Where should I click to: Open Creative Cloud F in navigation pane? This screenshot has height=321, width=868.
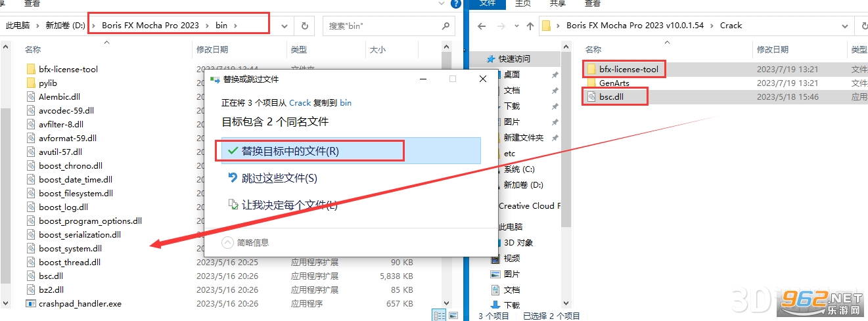coord(529,205)
